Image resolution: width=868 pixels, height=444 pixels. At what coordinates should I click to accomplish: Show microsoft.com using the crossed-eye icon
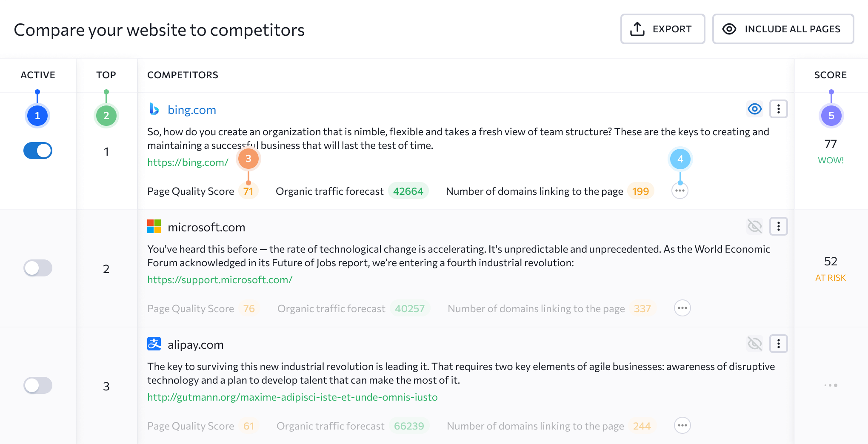point(755,226)
